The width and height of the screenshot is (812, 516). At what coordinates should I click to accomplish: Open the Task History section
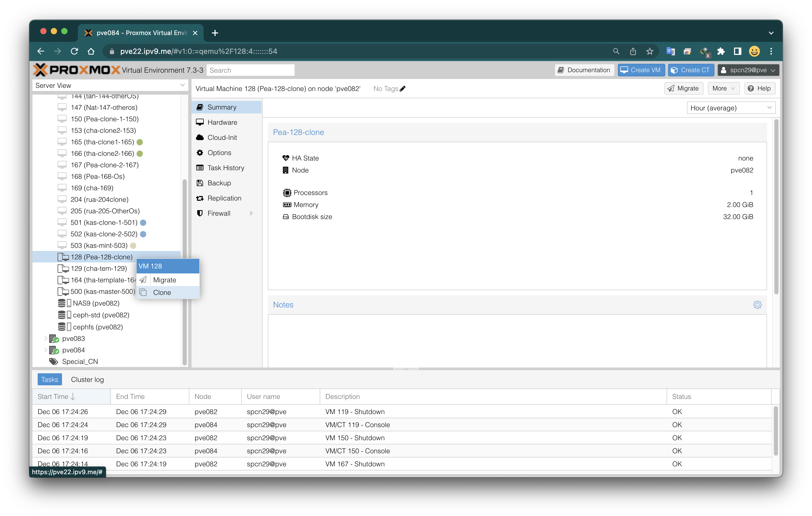pos(227,168)
